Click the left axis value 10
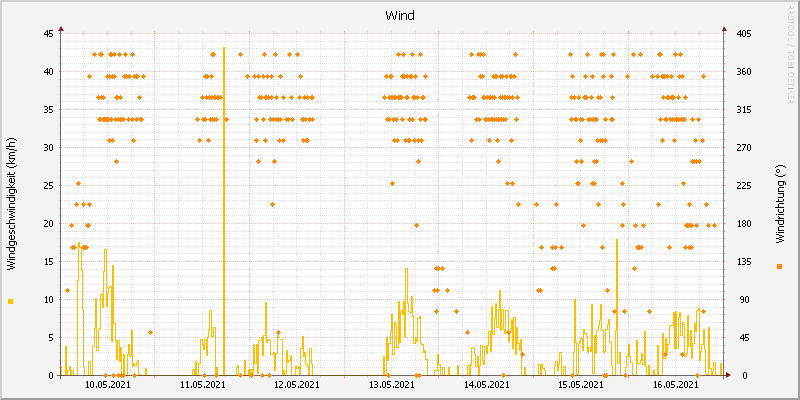This screenshot has height=400, width=800. click(48, 300)
